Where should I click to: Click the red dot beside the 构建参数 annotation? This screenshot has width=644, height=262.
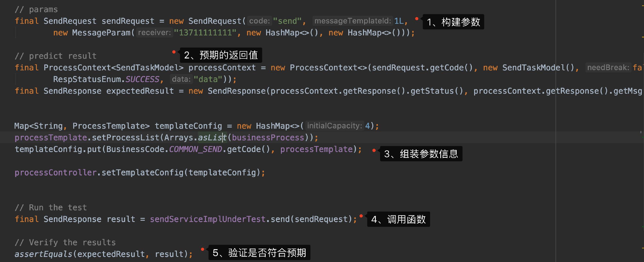417,19
